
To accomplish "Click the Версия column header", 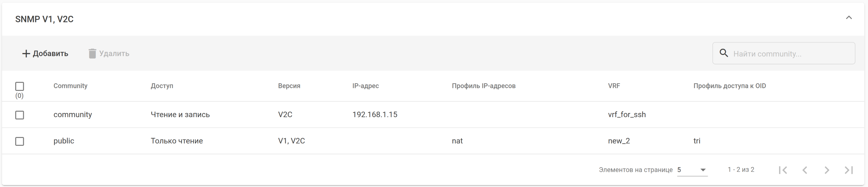I will coord(289,86).
